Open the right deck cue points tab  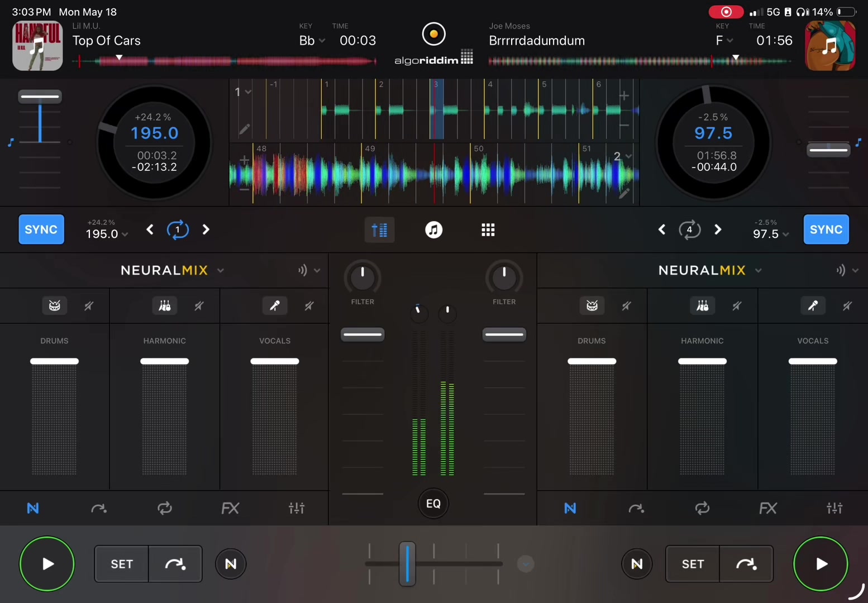tap(636, 508)
